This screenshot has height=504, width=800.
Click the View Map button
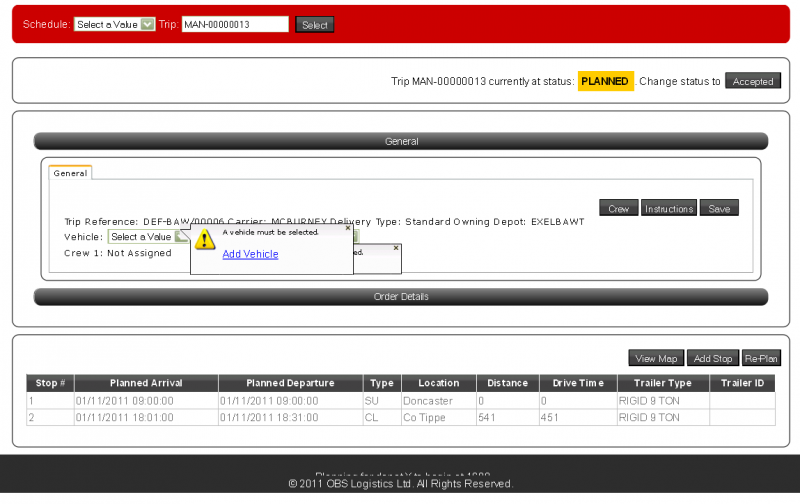tap(656, 358)
